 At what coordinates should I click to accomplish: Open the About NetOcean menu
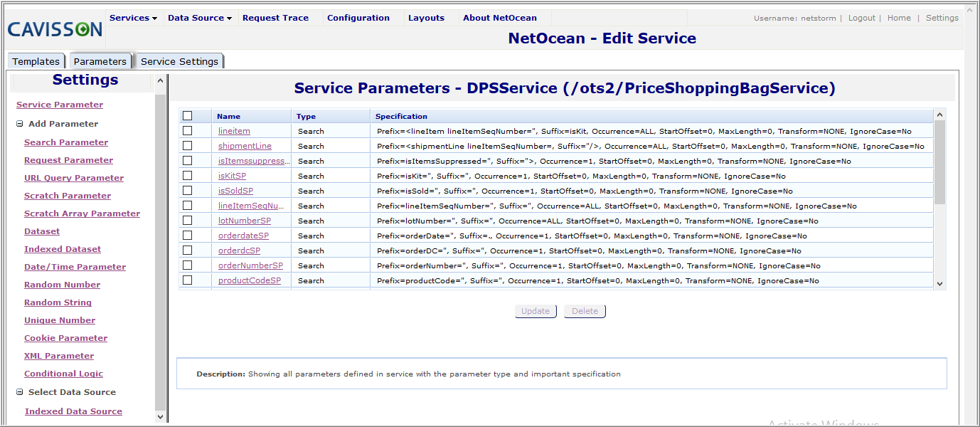[x=500, y=18]
